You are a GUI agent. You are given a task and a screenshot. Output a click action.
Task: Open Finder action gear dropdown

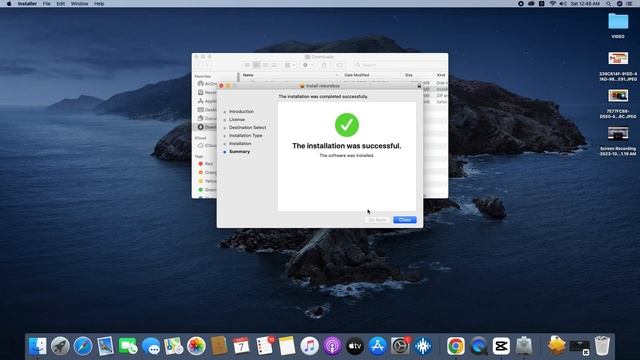click(x=307, y=65)
